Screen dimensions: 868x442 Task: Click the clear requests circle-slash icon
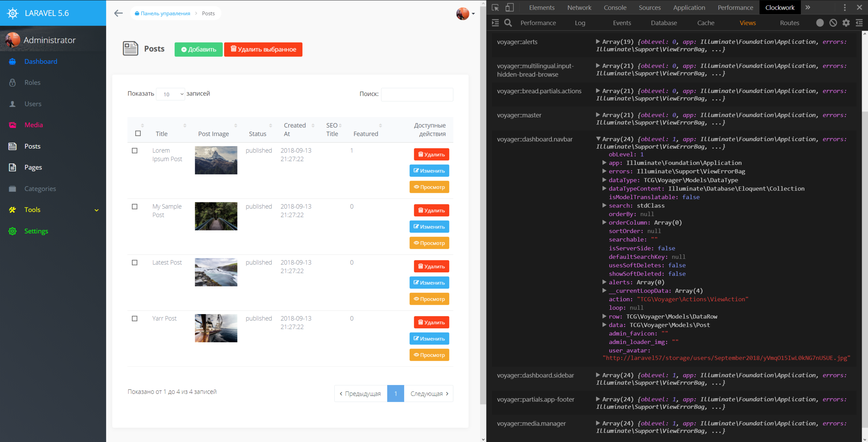[x=833, y=23]
